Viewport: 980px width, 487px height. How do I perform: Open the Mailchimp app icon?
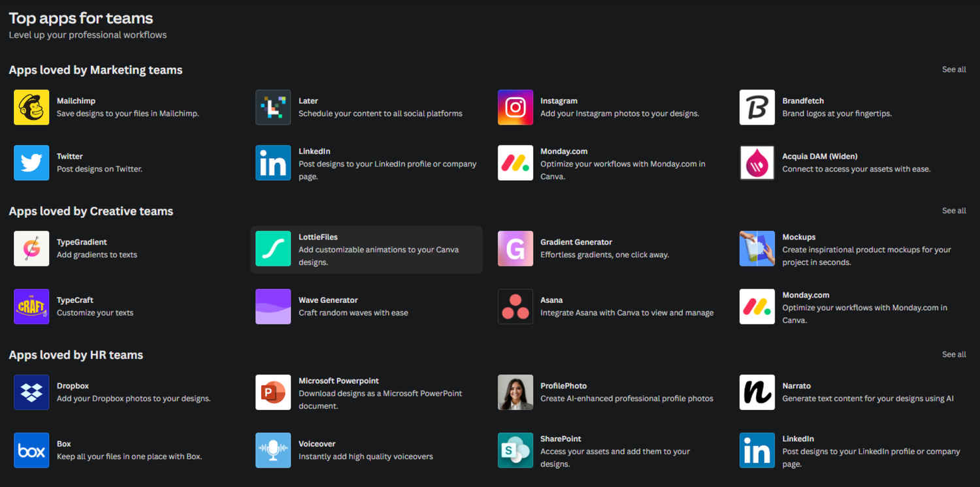point(31,107)
